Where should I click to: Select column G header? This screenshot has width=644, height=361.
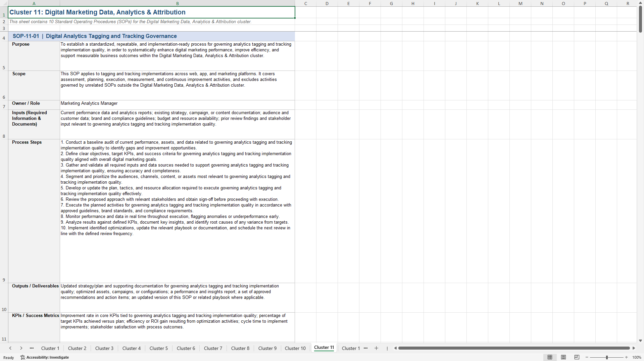392,3
